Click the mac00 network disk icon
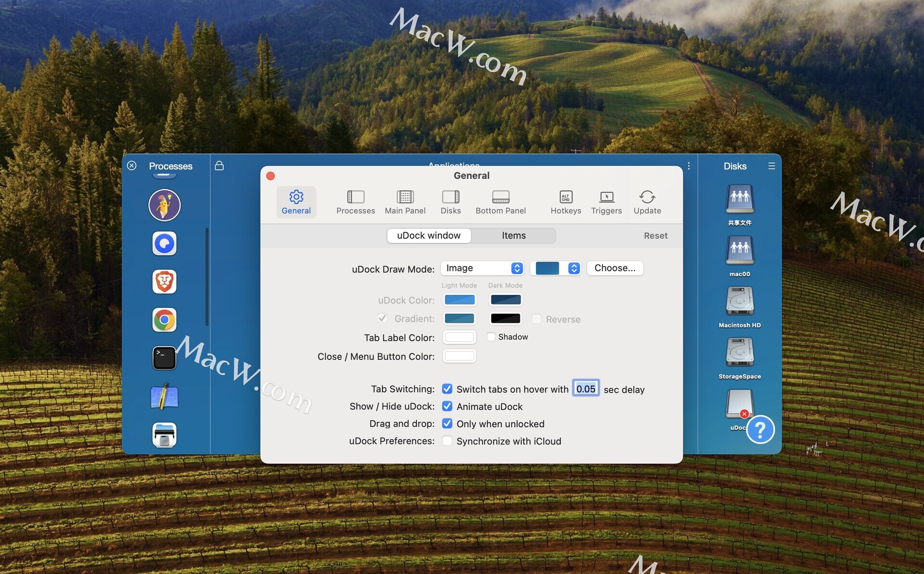Screen dimensions: 924x574 (x=740, y=251)
